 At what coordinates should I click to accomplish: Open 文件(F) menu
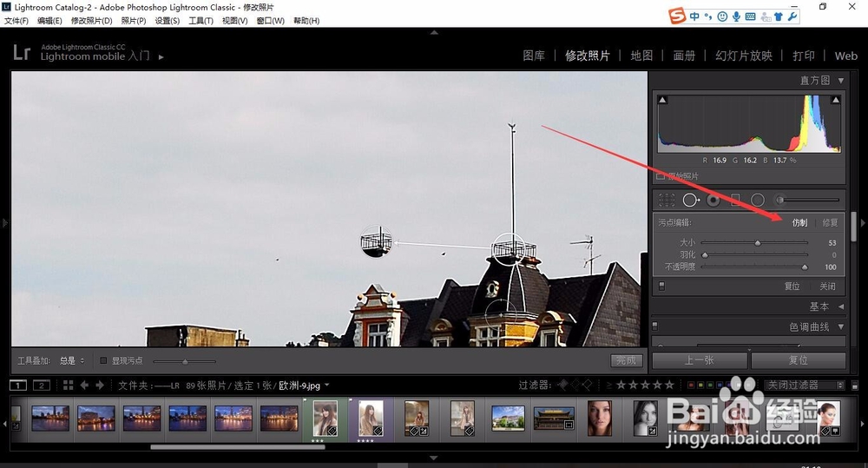(16, 21)
